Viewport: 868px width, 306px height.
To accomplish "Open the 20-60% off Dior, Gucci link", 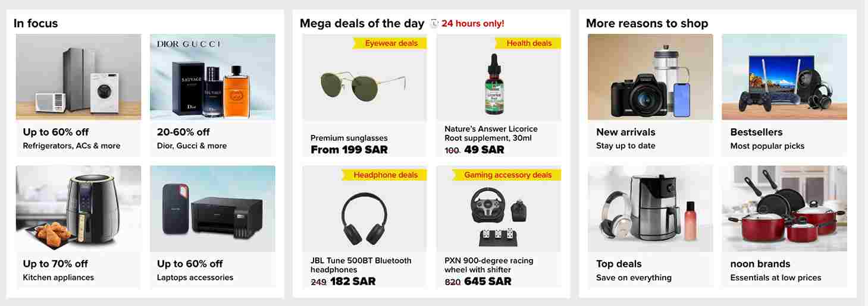I will 183,132.
